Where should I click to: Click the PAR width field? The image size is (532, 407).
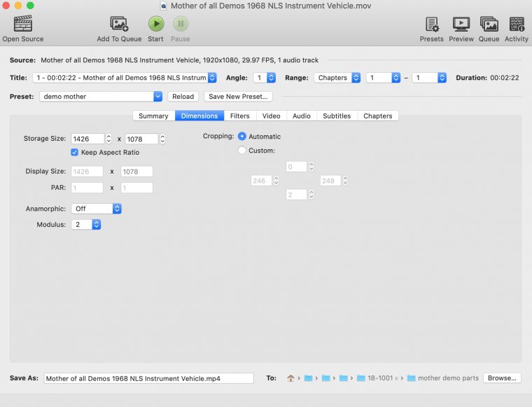coord(87,188)
